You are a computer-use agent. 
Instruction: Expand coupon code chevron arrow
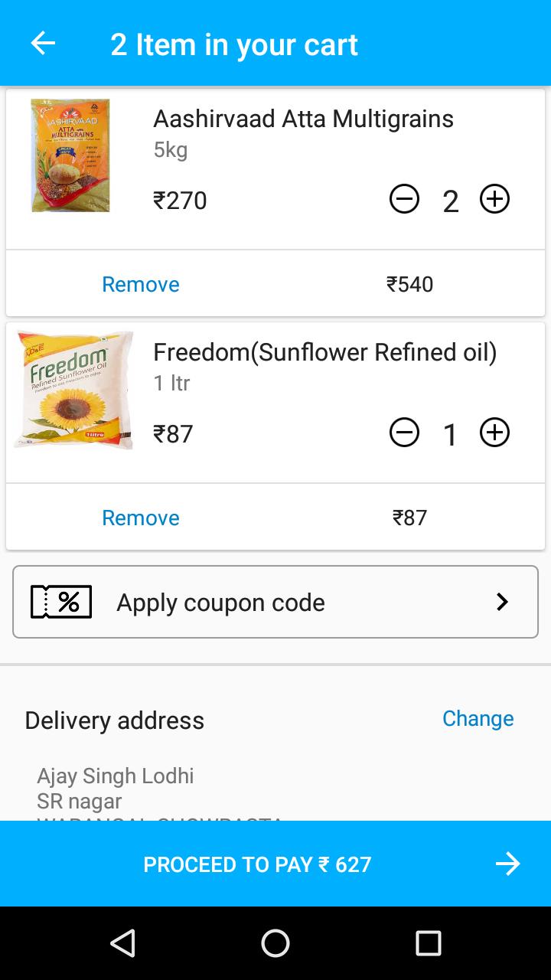(x=502, y=602)
